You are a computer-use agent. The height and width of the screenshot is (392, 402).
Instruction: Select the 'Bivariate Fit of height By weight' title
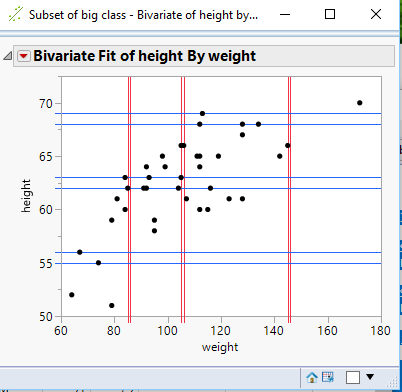(145, 56)
